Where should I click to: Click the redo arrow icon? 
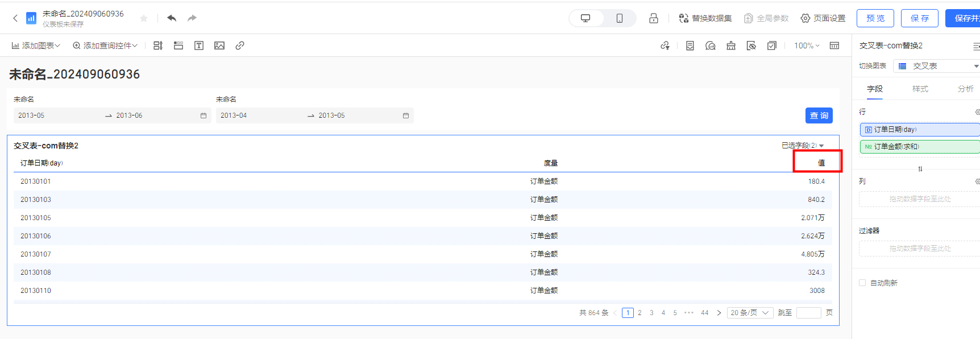(192, 18)
